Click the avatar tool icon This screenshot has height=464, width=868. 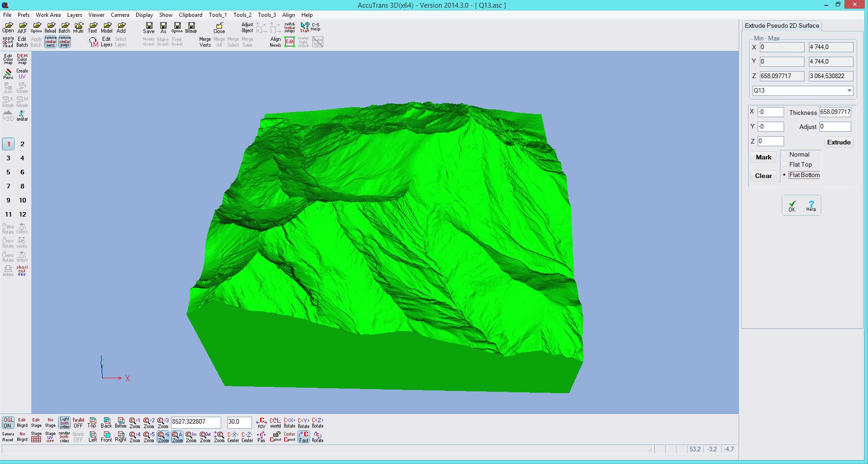click(22, 116)
